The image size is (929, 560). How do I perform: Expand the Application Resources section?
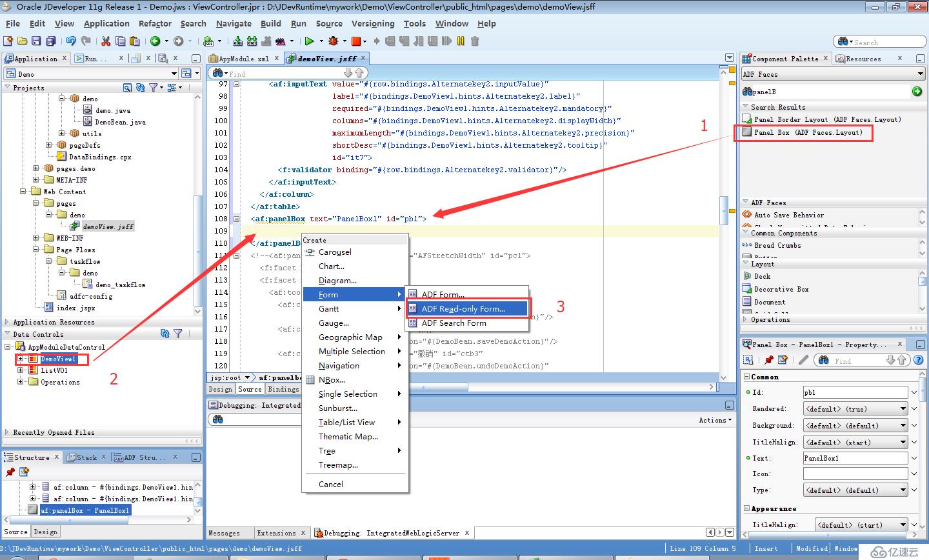tap(7, 322)
